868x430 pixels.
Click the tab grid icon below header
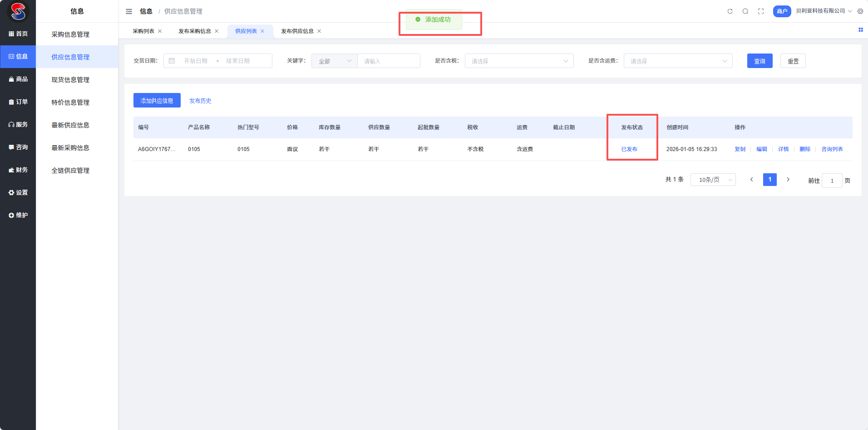(x=860, y=30)
